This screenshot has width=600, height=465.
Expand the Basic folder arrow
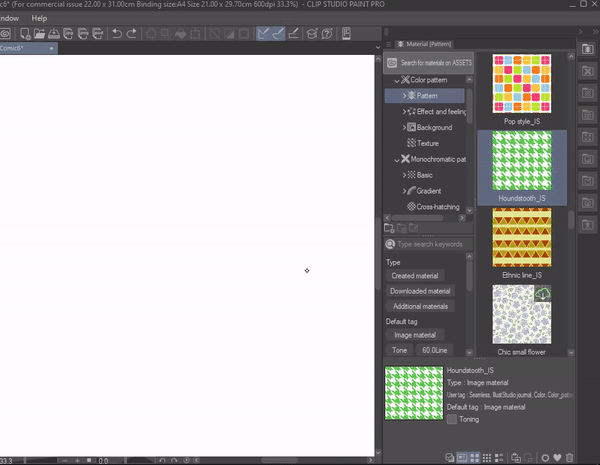point(404,175)
